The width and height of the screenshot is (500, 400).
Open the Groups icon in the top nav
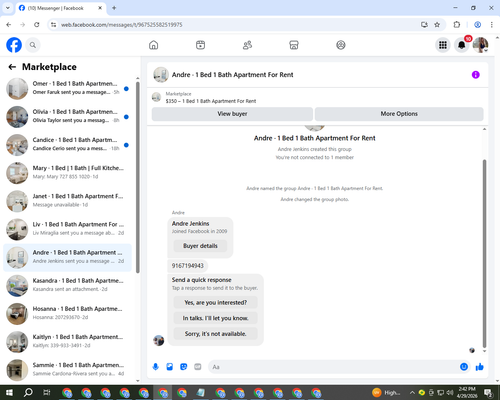[341, 45]
